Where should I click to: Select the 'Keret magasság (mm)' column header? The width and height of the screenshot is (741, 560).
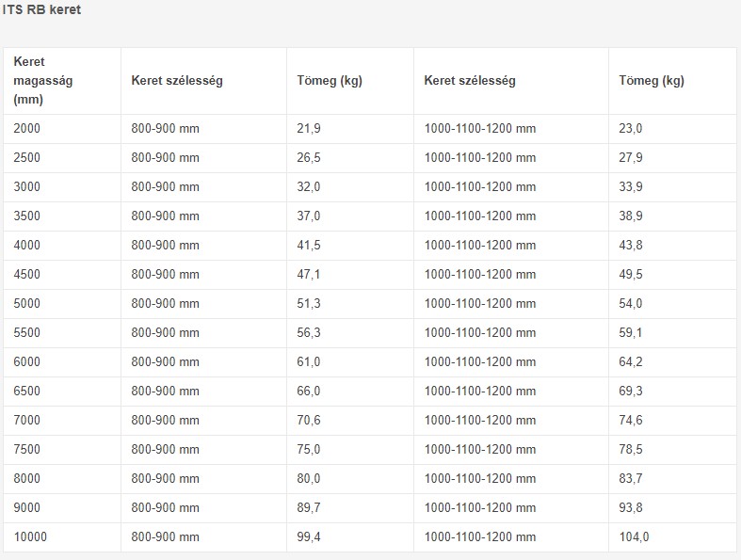[43, 81]
